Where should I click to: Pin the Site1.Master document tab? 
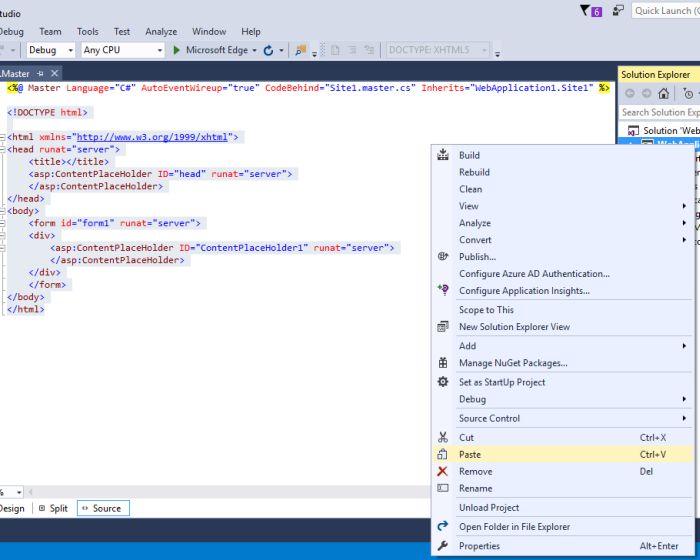click(x=40, y=73)
